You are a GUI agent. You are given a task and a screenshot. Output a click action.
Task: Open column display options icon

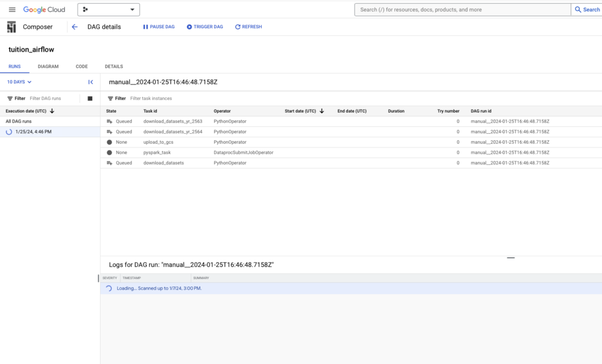coord(90,99)
